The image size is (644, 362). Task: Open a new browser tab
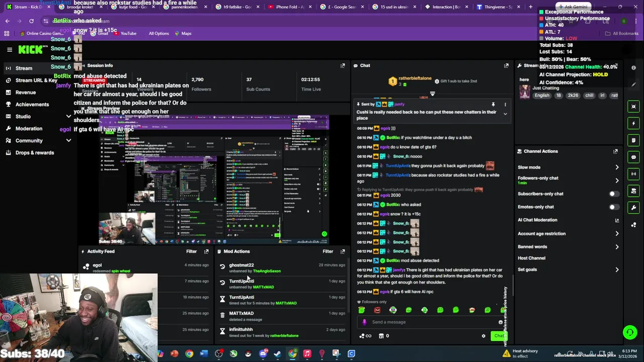tap(530, 7)
